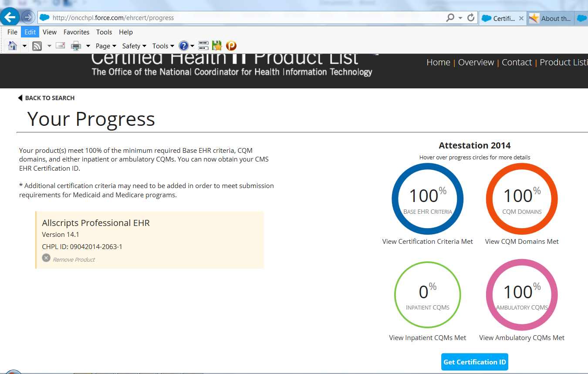Click the Allscripts Professional EHR product name

[x=96, y=223]
